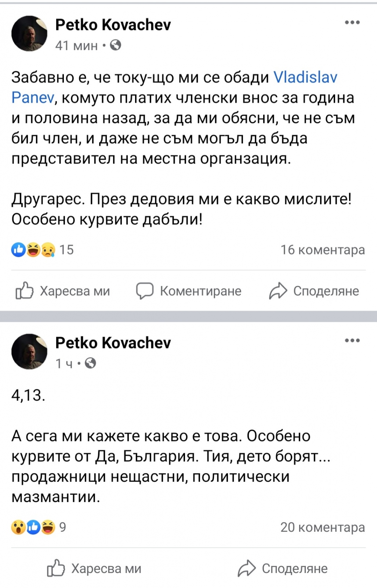The image size is (377, 588).
Task: Share the second post via Споделяне
Action: tap(283, 569)
